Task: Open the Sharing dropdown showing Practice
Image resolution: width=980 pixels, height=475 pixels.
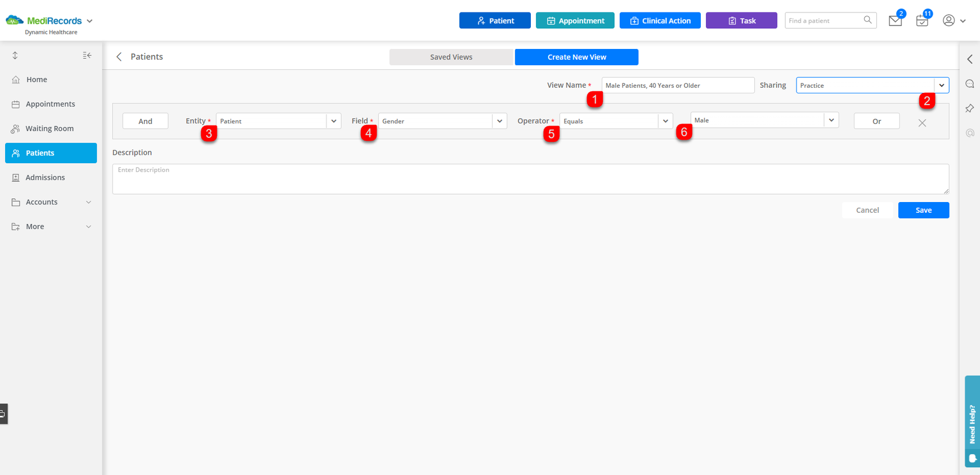Action: point(872,85)
